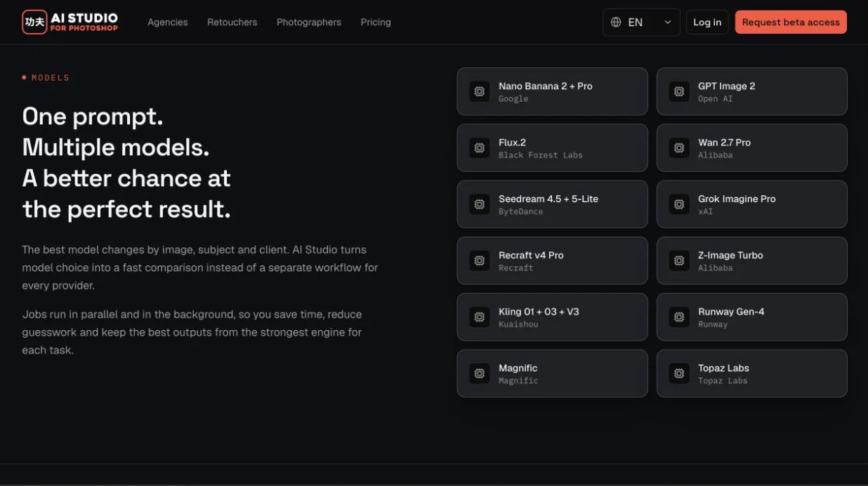Click the 'Google' provider label
This screenshot has height=486, width=868.
click(513, 99)
